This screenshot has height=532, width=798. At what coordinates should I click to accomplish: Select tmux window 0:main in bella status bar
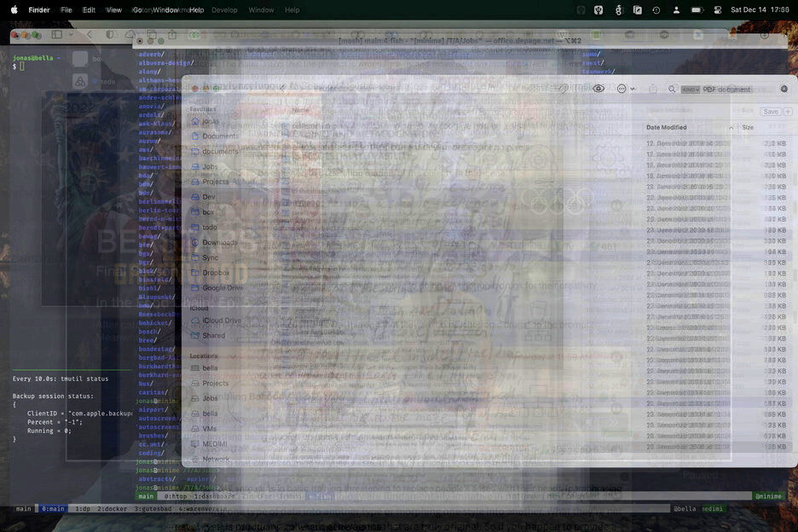pyautogui.click(x=53, y=509)
